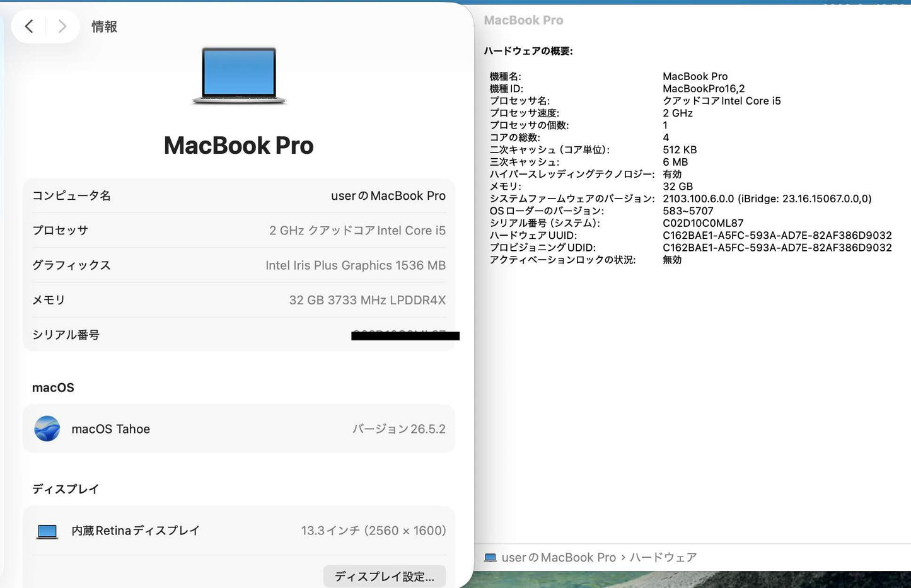The height and width of the screenshot is (588, 911).
Task: Click C02D10C0ML87 serial number value
Action: [703, 223]
